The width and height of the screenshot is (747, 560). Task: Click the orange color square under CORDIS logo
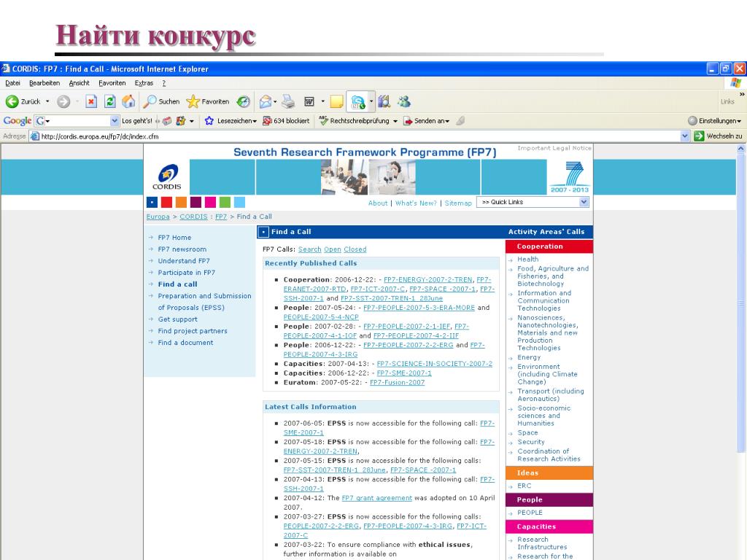(181, 203)
